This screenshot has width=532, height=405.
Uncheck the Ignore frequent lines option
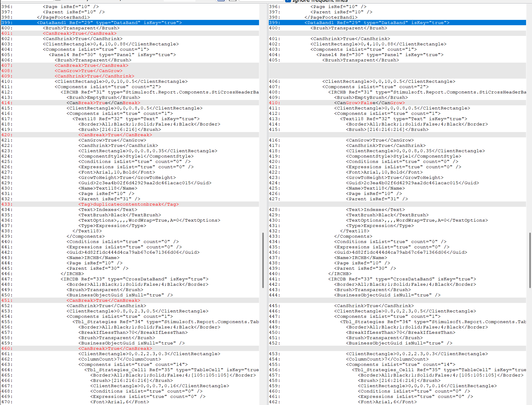288,1
